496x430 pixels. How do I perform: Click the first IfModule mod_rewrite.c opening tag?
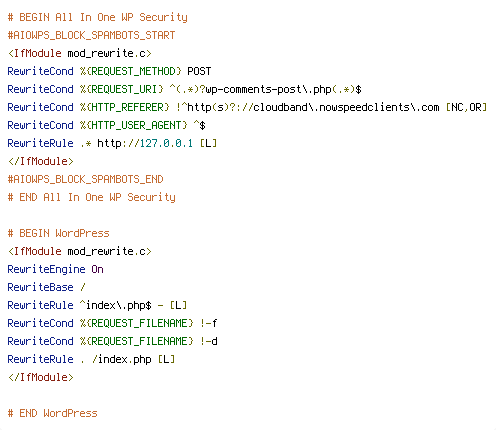(79, 53)
